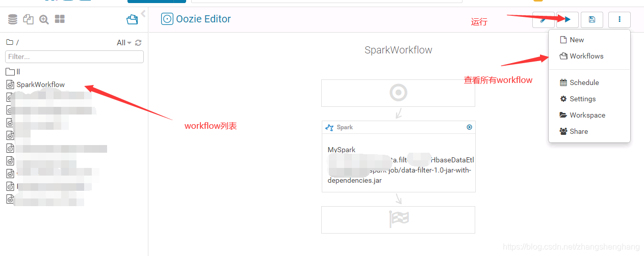Choose Workspace from the dropdown menu

pyautogui.click(x=589, y=115)
